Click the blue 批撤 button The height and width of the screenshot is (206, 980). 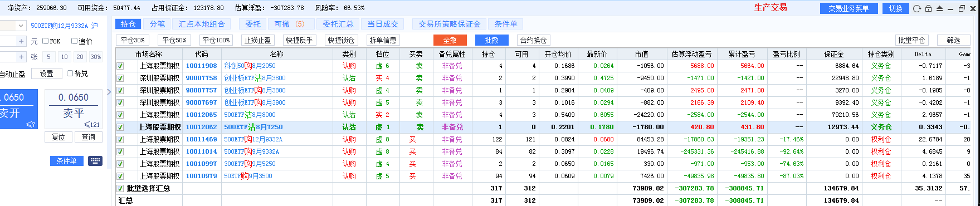pos(492,40)
